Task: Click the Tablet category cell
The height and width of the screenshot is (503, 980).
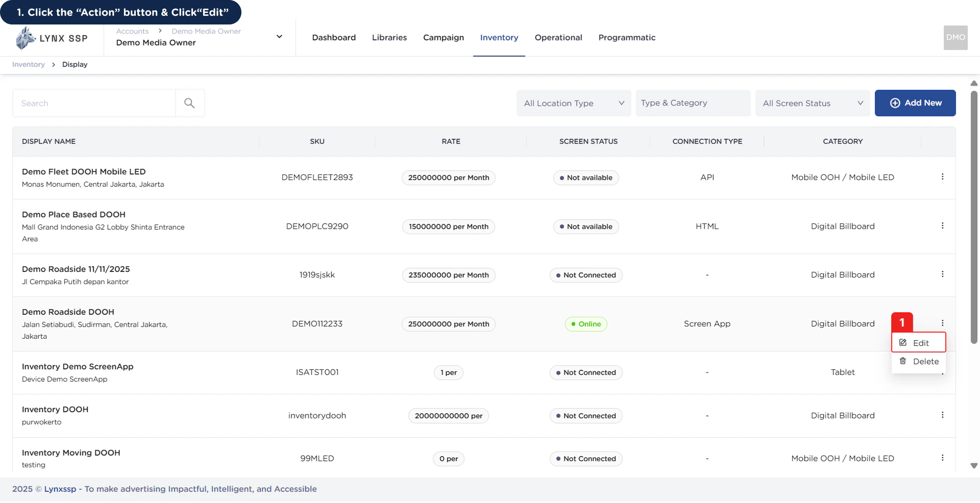Action: click(843, 372)
